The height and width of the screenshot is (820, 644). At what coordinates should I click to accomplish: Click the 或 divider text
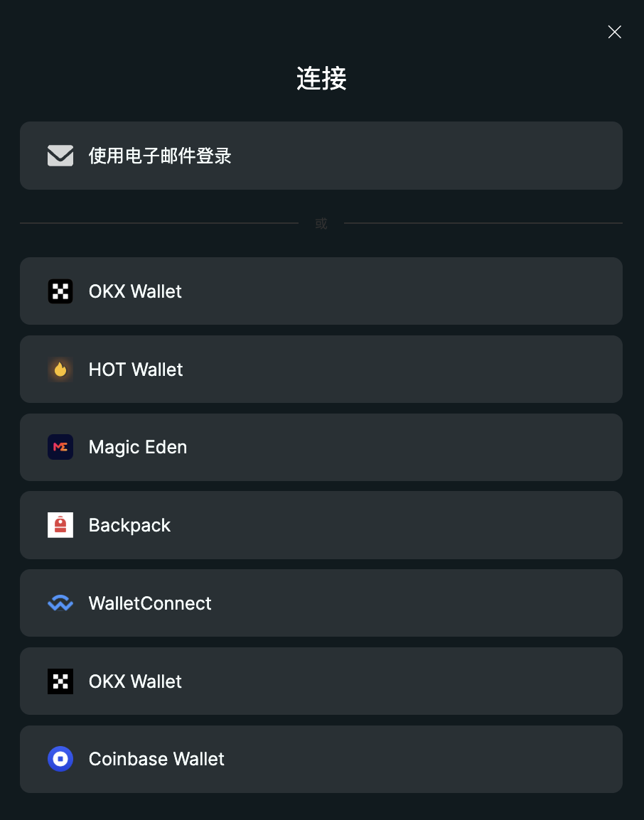click(321, 224)
